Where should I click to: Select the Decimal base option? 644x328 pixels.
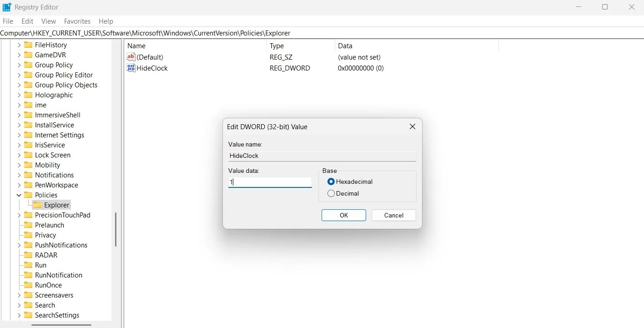tap(331, 193)
